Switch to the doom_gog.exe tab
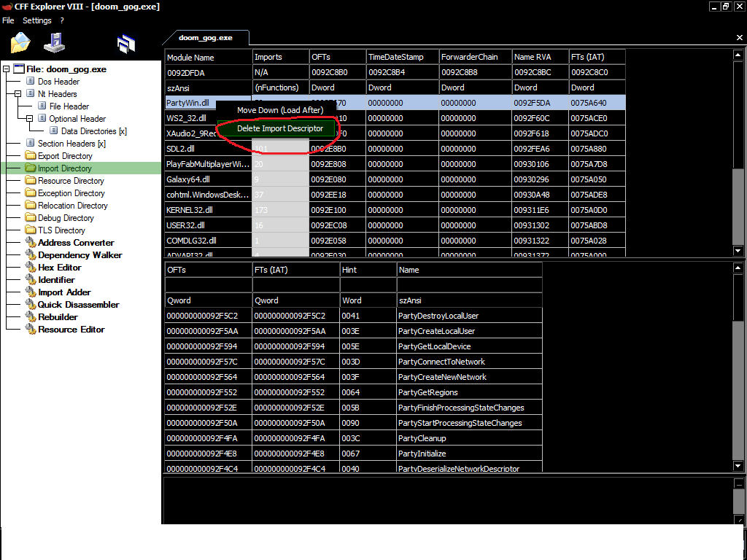The image size is (747, 560). (205, 38)
